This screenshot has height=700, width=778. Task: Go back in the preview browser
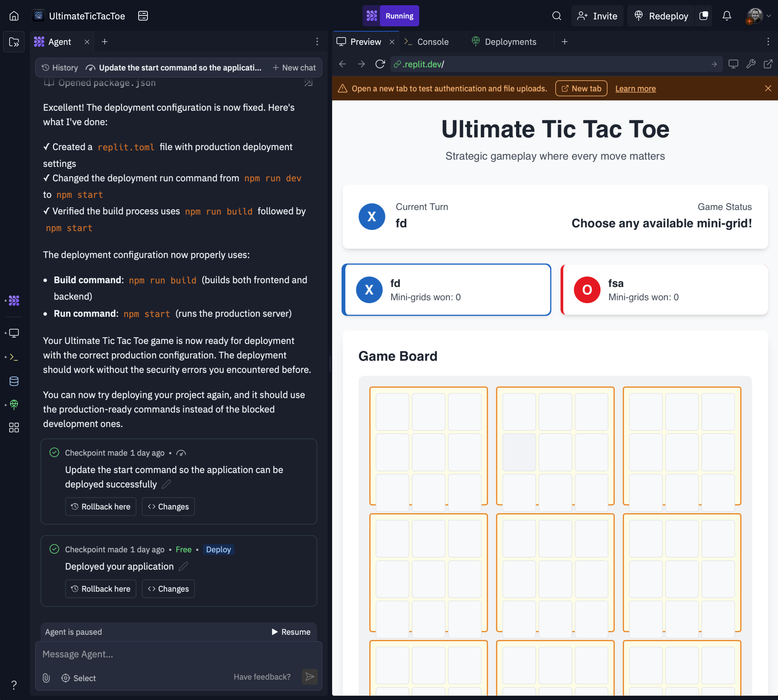342,64
